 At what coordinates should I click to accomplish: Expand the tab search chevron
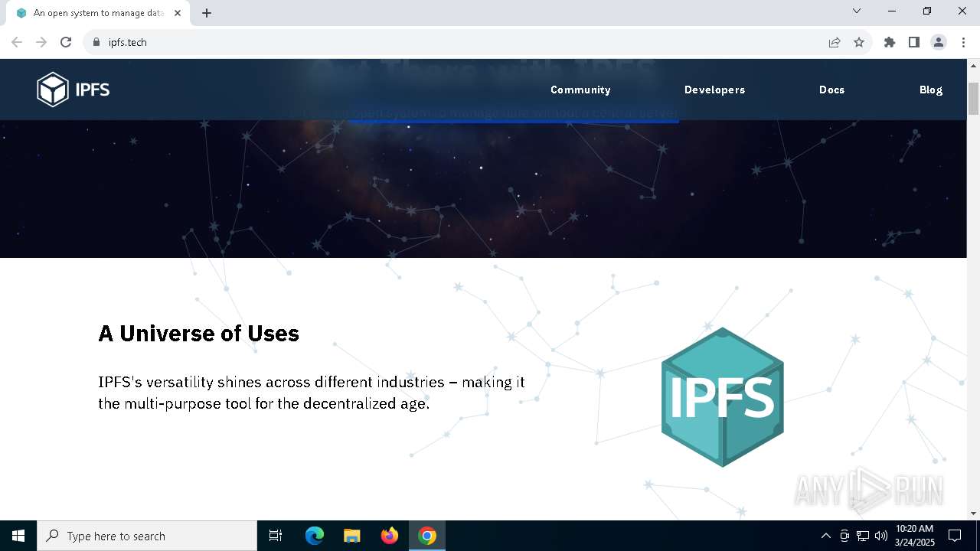pos(857,11)
